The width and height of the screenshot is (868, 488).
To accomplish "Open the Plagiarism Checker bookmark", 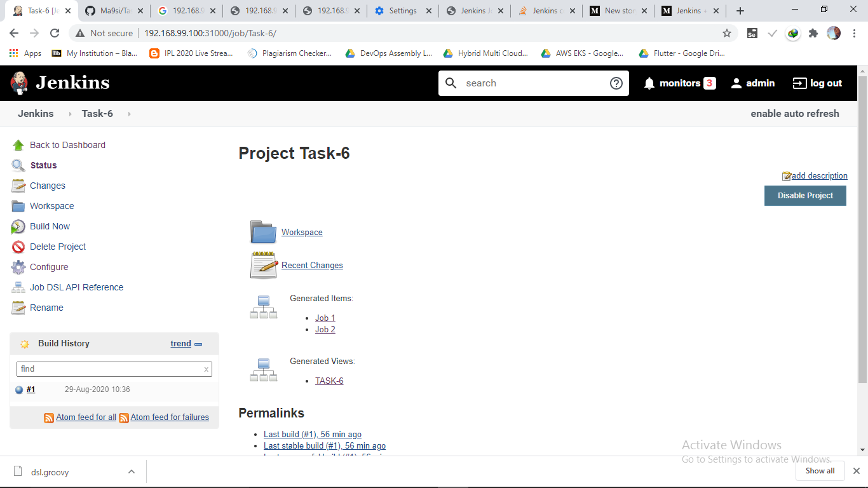I will coord(289,53).
